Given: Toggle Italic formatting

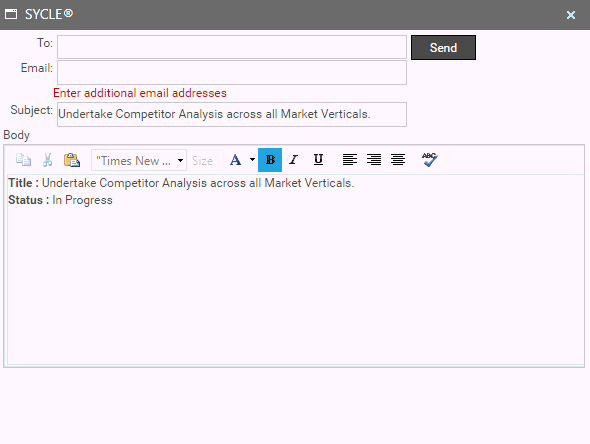Looking at the screenshot, I should tap(293, 160).
